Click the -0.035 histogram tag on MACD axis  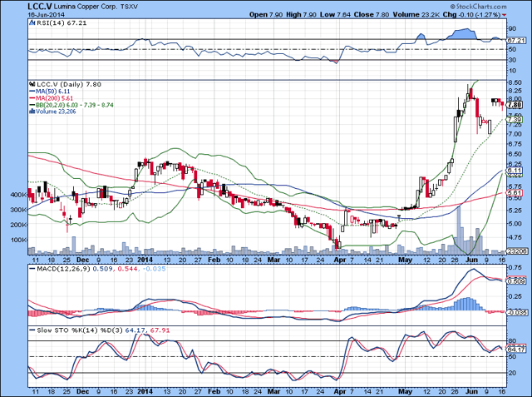click(x=517, y=312)
